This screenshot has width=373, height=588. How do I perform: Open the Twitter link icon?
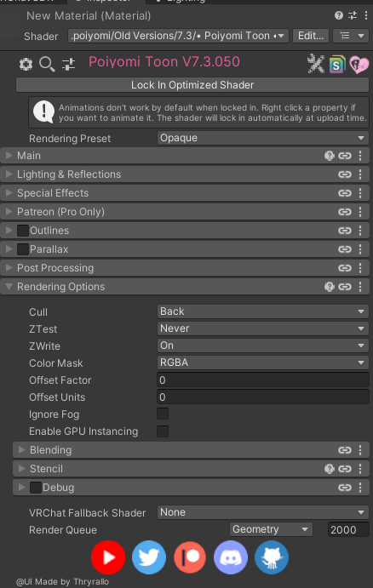(149, 557)
